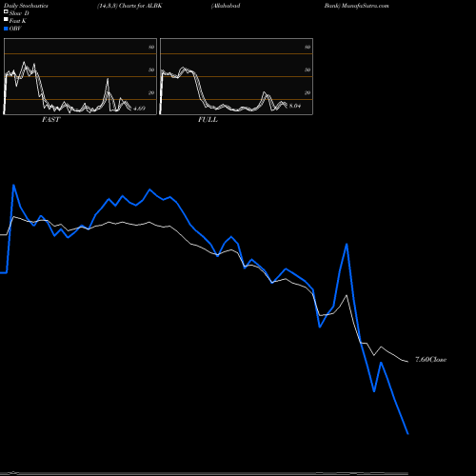This screenshot has height=476, width=476.
Task: Click the 20 level label in FULL chart
Action: click(x=307, y=92)
